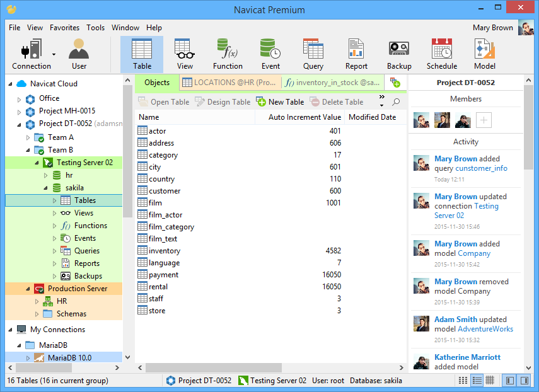Open the connection dropdown arrow next to Connection
Viewport: 539px width, 392px height.
[54, 54]
